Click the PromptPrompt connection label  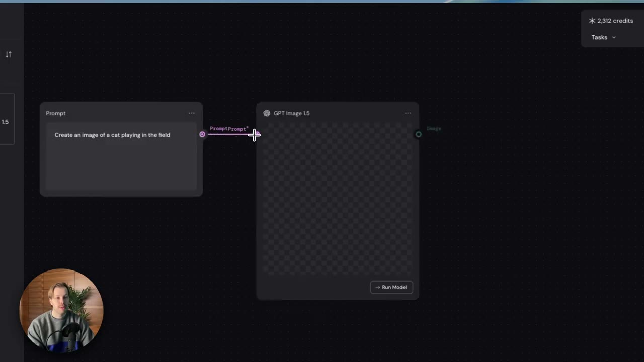click(229, 129)
